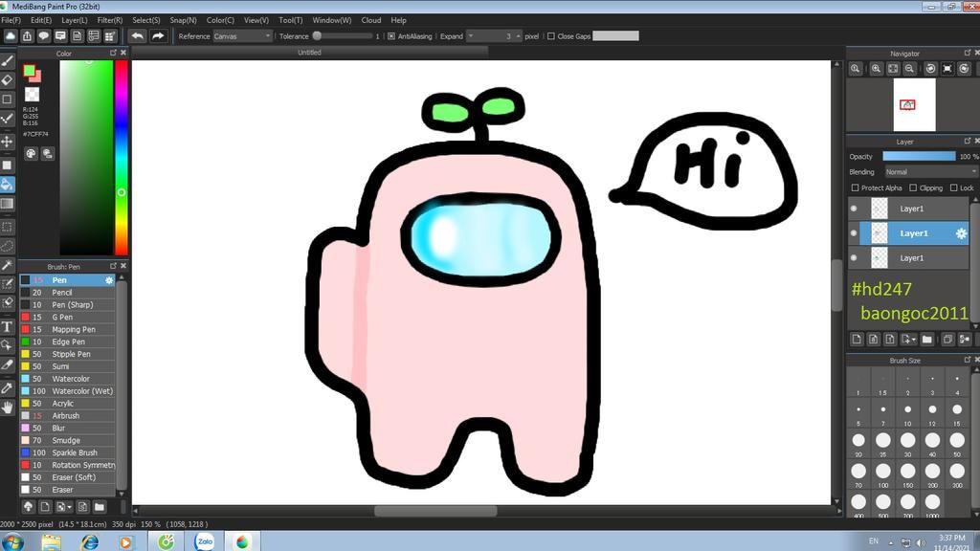Hide the bottom Layer1 via its visibility dot

(854, 258)
